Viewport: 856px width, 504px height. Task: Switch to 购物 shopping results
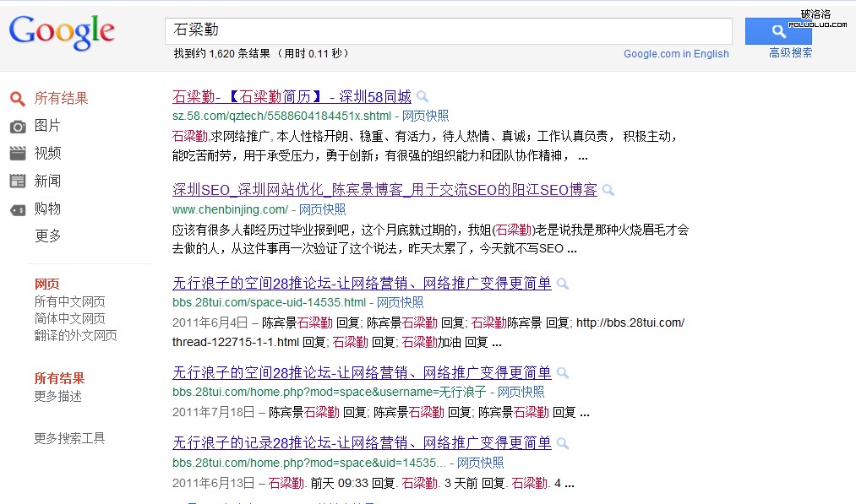click(x=47, y=209)
